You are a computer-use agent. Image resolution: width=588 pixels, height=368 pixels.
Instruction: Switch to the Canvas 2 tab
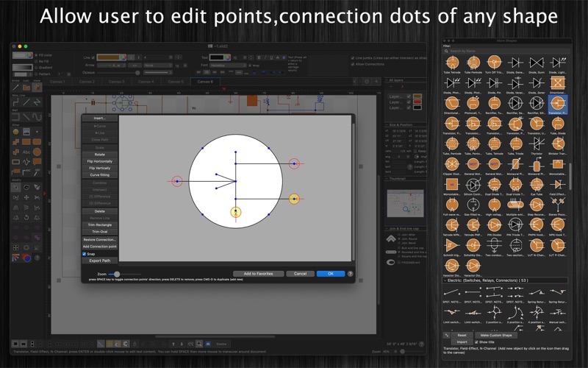coord(87,82)
